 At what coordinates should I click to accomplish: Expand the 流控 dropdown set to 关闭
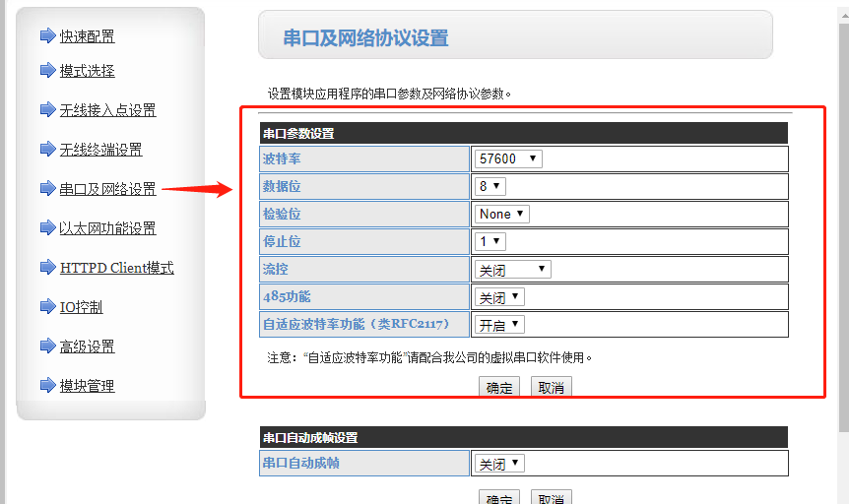pos(512,269)
